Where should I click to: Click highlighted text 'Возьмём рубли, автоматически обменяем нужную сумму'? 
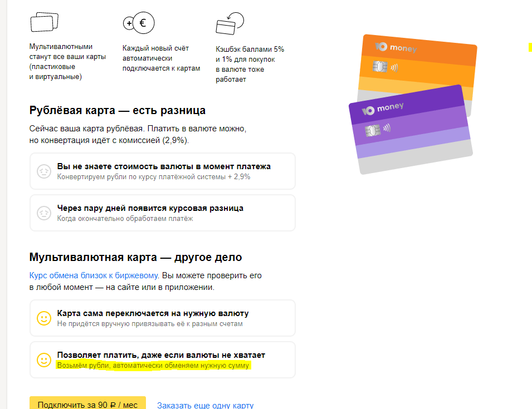click(153, 365)
